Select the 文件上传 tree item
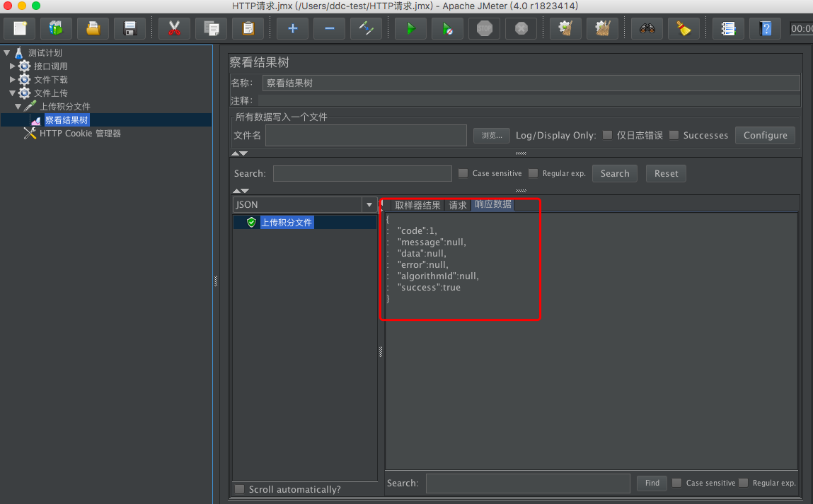Screen dimensions: 813x504 51,93
